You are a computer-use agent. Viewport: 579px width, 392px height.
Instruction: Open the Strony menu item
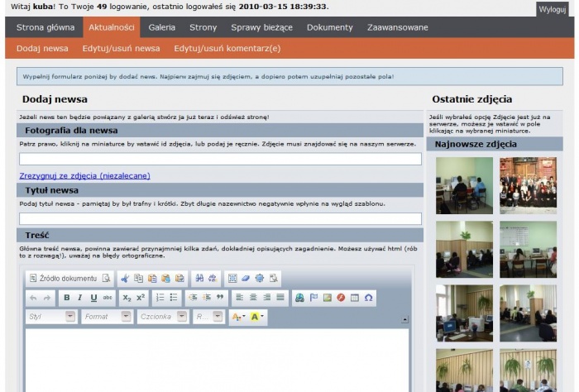[x=203, y=27]
